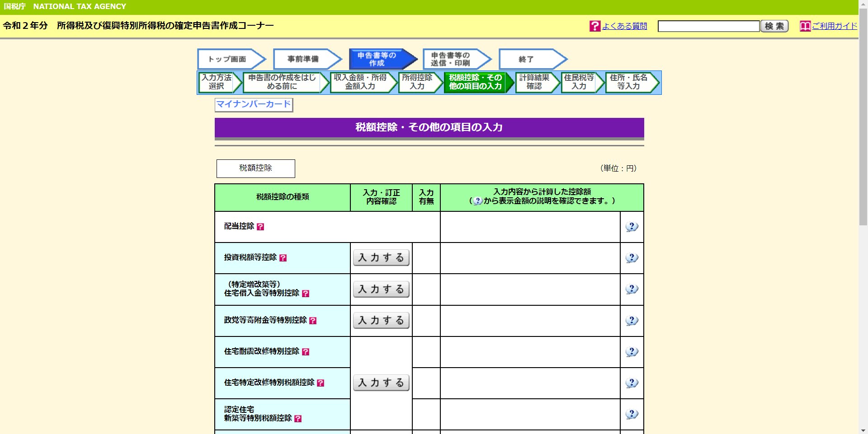868x434 pixels.
Task: Click the guide book icon in the header
Action: click(805, 26)
